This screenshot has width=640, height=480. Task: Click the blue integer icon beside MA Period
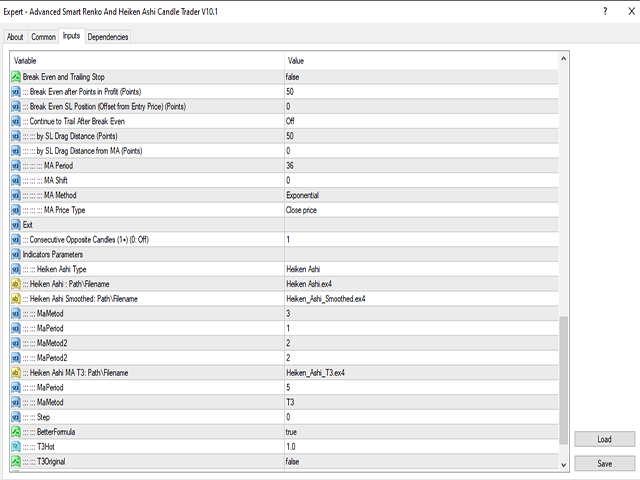(x=16, y=165)
